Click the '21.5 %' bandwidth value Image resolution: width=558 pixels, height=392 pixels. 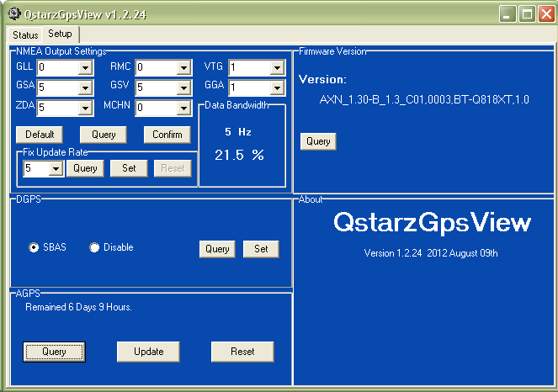239,155
